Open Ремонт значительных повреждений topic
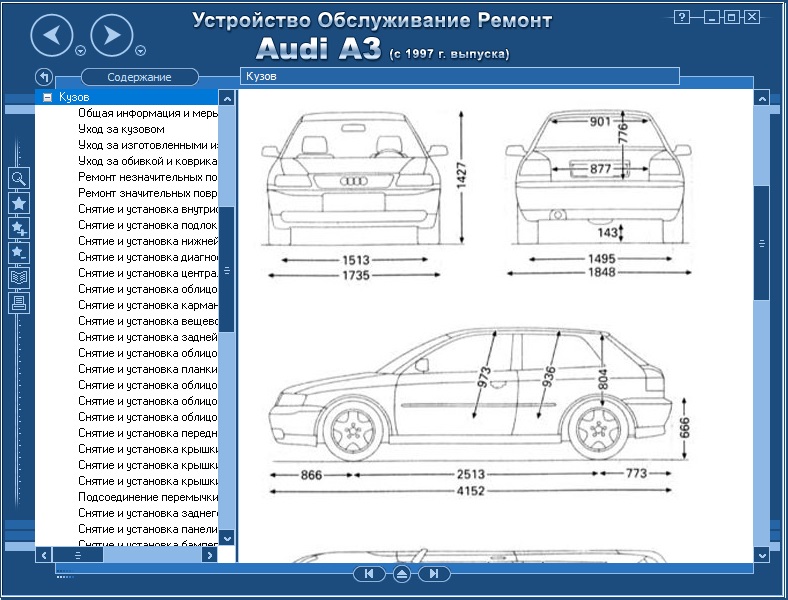Image resolution: width=788 pixels, height=600 pixels. pos(148,193)
